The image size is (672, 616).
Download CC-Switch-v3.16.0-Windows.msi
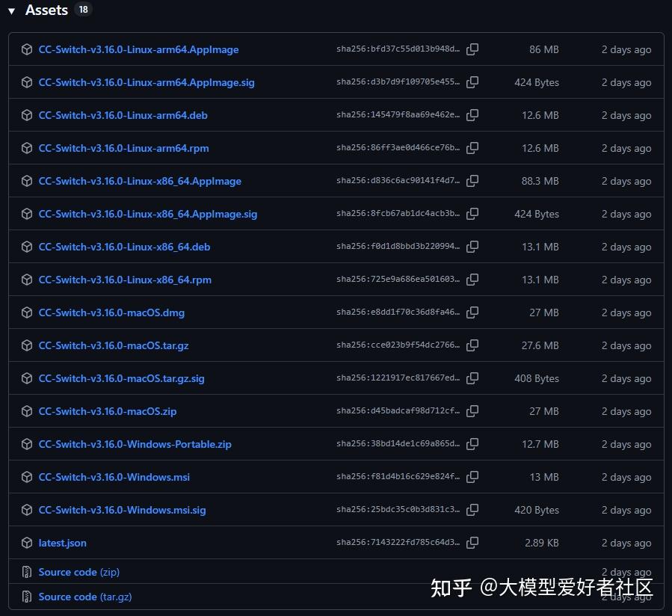pos(114,477)
